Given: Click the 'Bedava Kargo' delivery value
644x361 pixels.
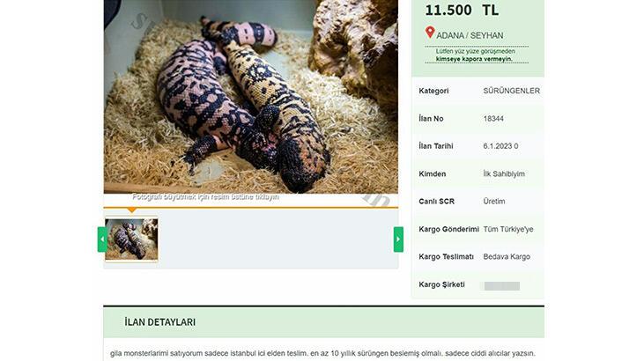Looking at the screenshot, I should point(507,257).
